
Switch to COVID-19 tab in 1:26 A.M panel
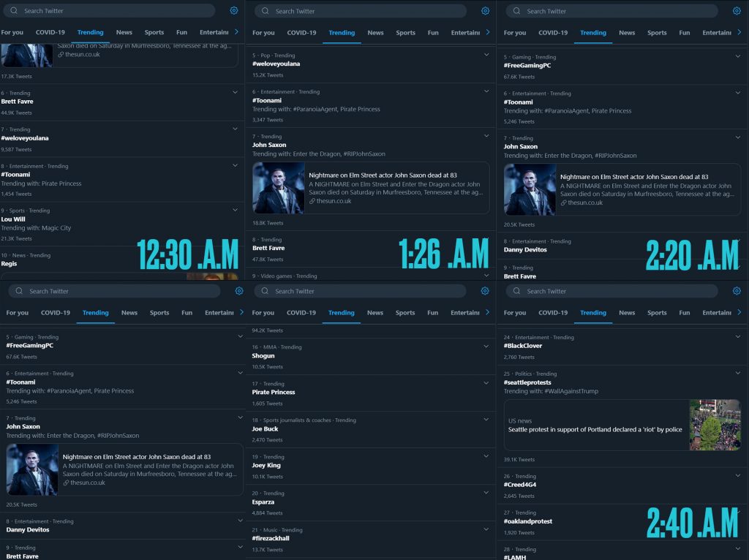301,32
